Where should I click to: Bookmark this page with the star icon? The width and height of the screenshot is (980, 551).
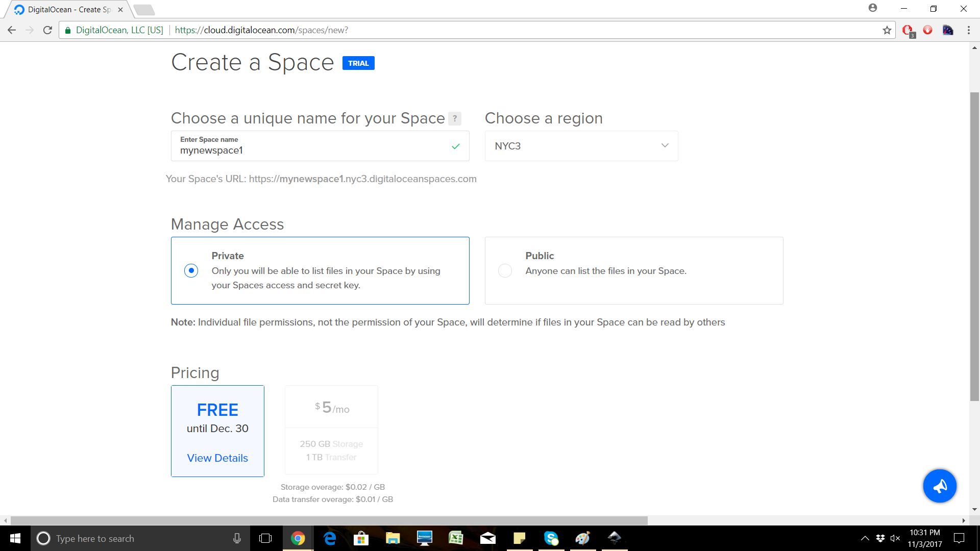887,30
